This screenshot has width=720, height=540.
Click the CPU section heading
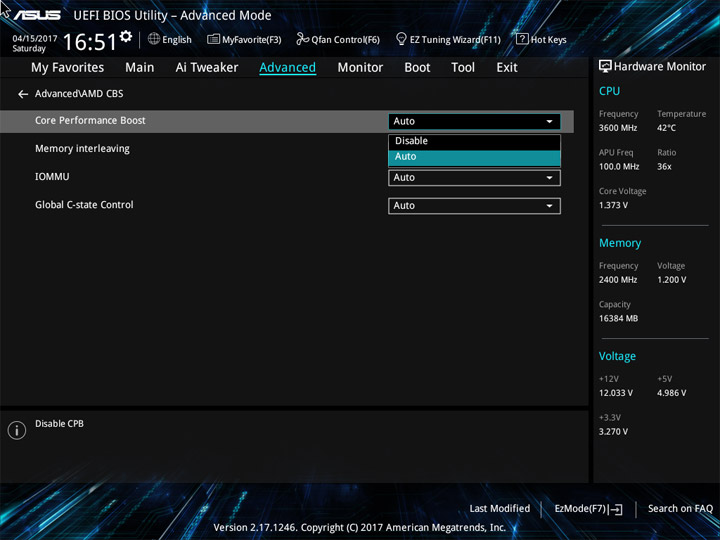click(609, 91)
